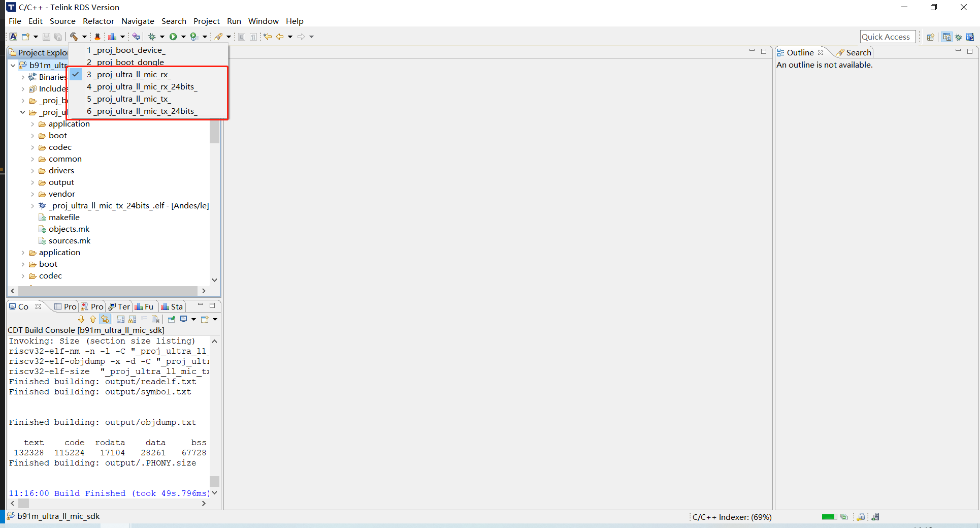
Task: Open the build hammer icon in toolbar
Action: click(74, 37)
